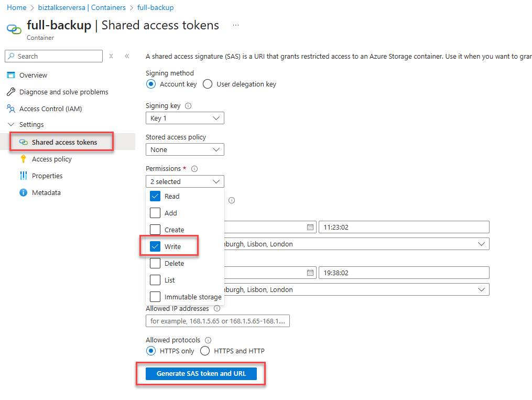
Task: Uncheck the Read permission checkbox
Action: (x=155, y=197)
